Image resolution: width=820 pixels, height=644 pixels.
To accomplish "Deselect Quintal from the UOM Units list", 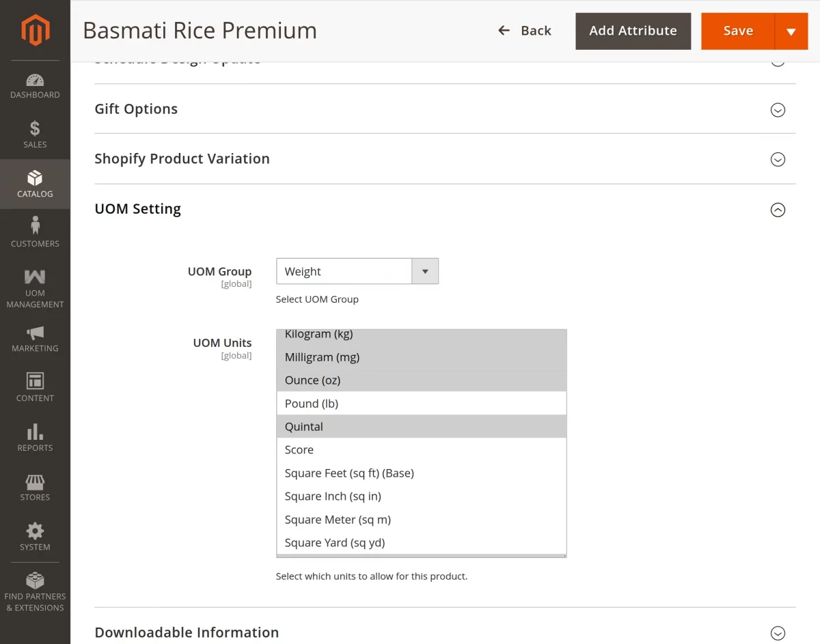I will (303, 426).
